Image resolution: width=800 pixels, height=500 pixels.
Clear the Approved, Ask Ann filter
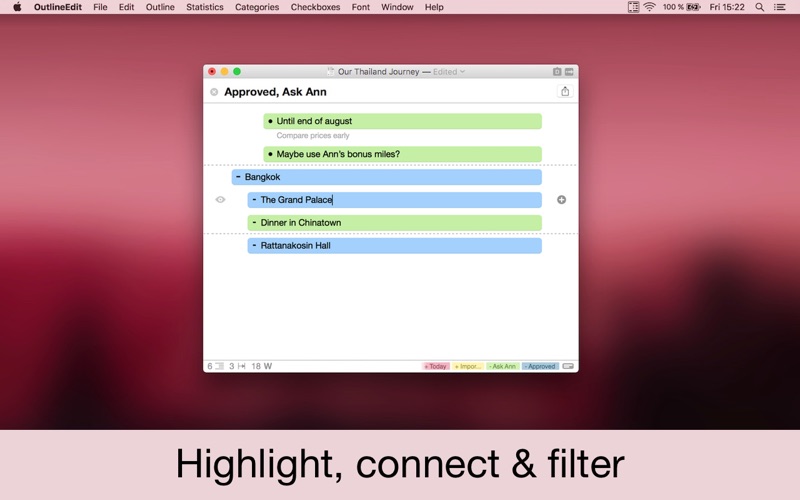tap(214, 92)
